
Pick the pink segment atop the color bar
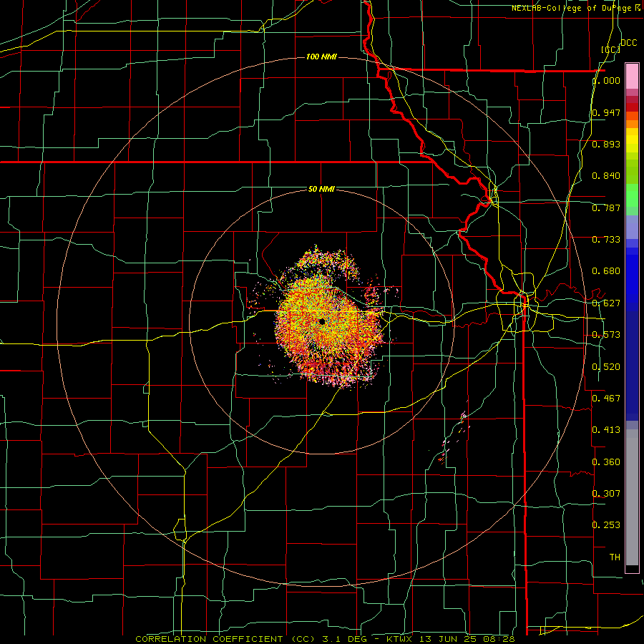pos(632,76)
